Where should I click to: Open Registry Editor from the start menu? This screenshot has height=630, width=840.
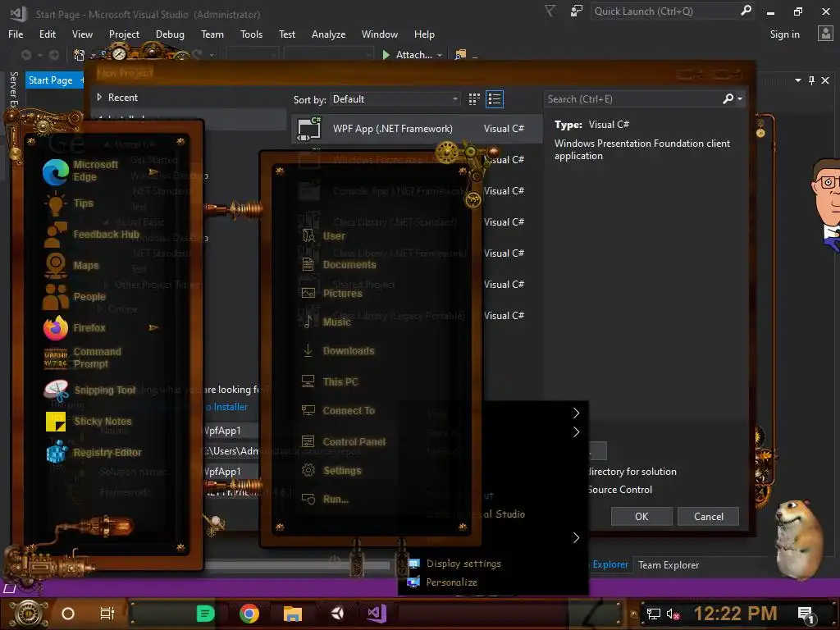[94, 453]
